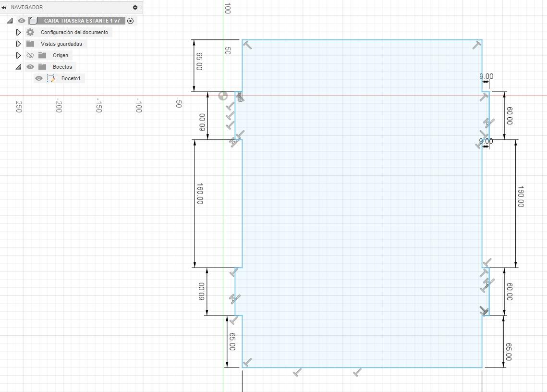
Task: Click the sketch origin point circle
Action: [223, 96]
